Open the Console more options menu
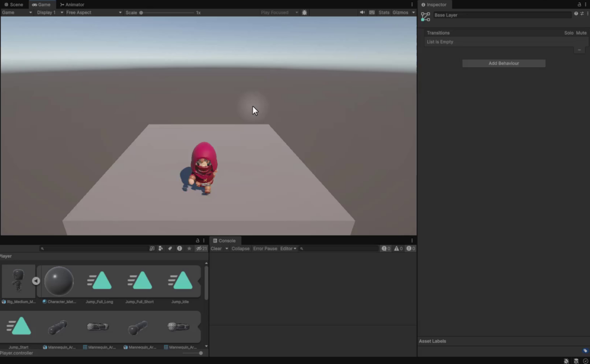 point(412,241)
